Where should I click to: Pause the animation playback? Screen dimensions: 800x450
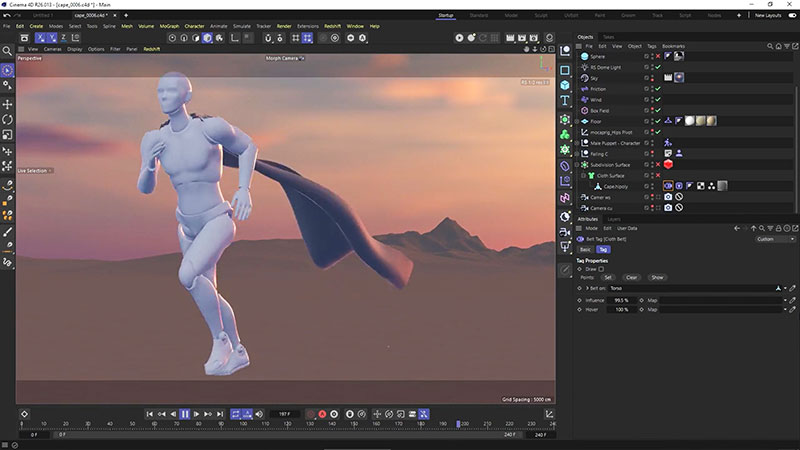(184, 414)
